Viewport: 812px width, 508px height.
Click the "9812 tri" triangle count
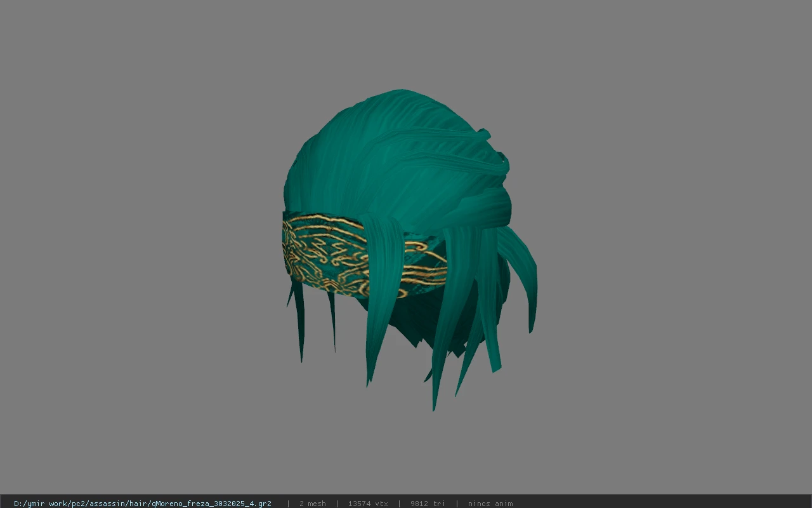[426, 504]
